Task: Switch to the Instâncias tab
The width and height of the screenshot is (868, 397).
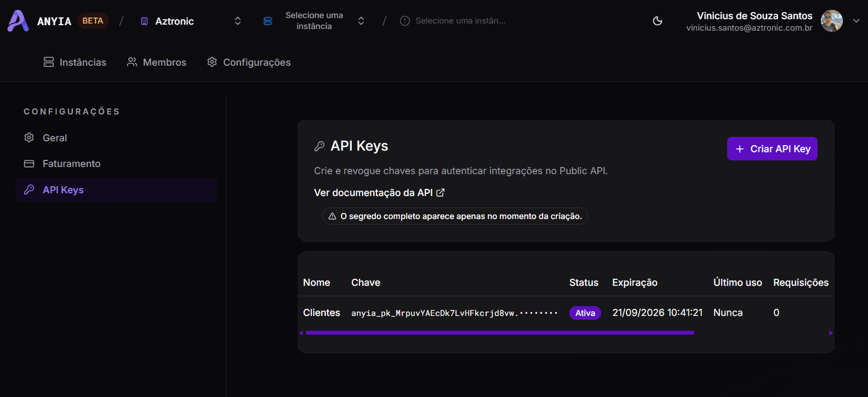Action: pos(75,62)
